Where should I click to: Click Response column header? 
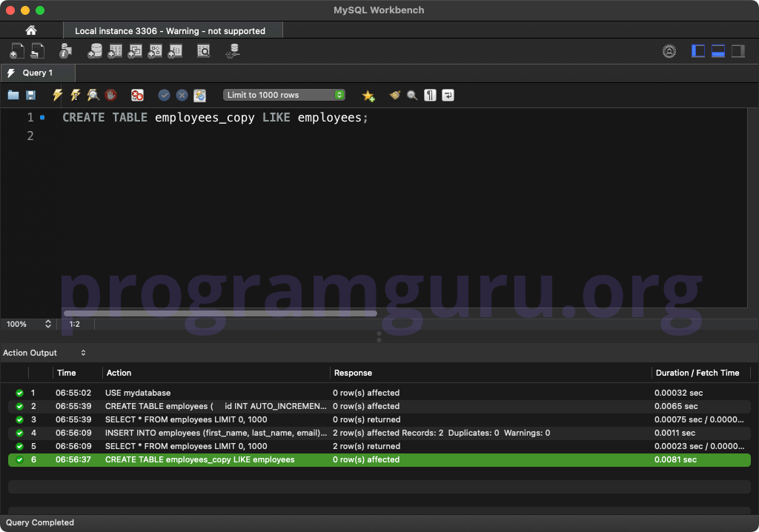(353, 373)
